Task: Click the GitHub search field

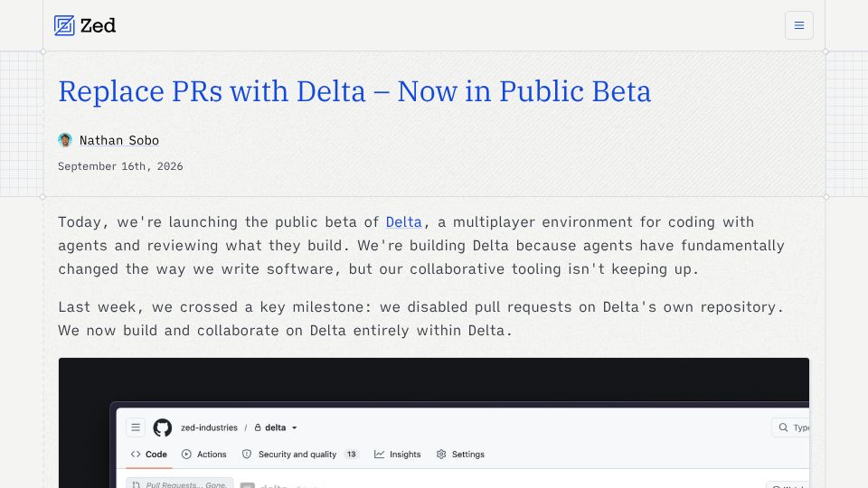Action: pyautogui.click(x=790, y=427)
